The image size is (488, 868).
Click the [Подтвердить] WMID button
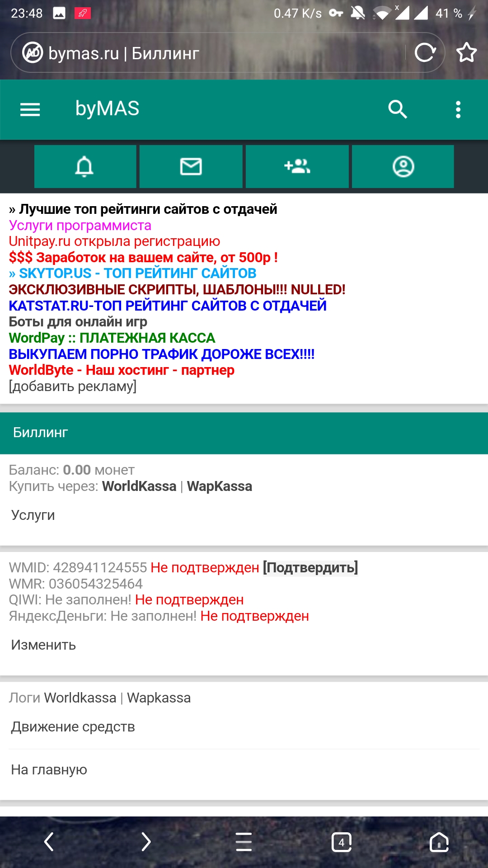point(310,567)
